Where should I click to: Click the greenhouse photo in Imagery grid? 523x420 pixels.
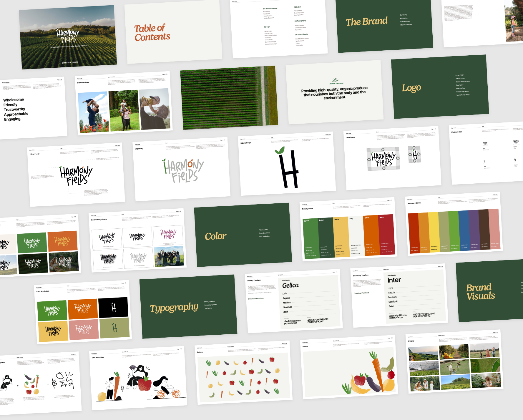[424, 368]
